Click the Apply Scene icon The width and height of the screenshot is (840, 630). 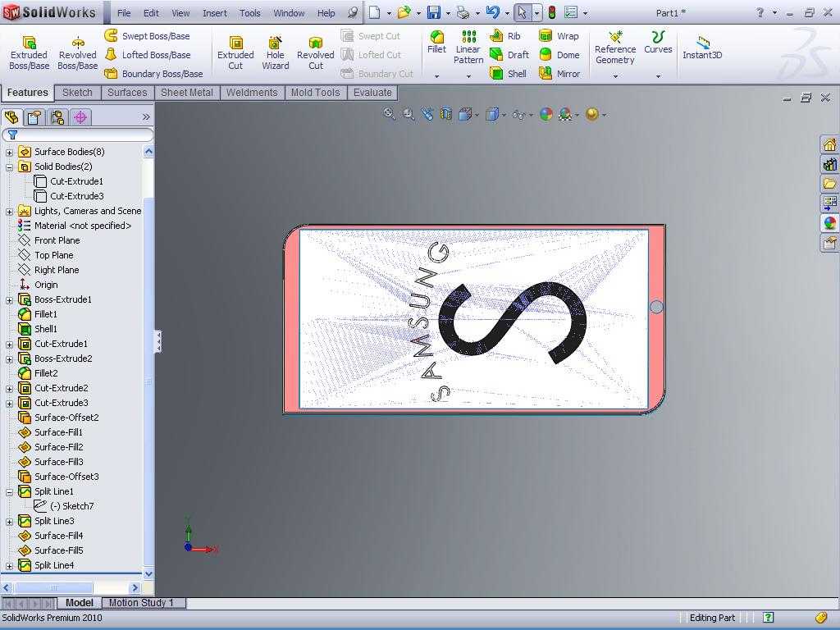pyautogui.click(x=565, y=113)
